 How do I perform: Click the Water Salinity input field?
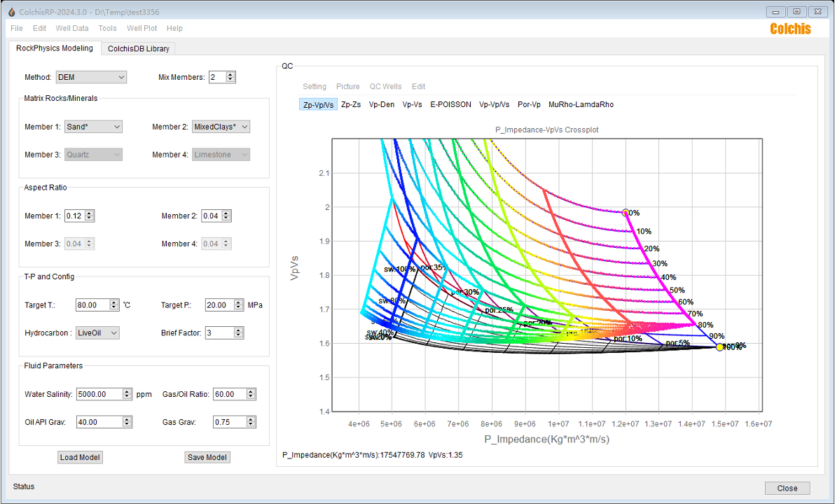click(99, 394)
